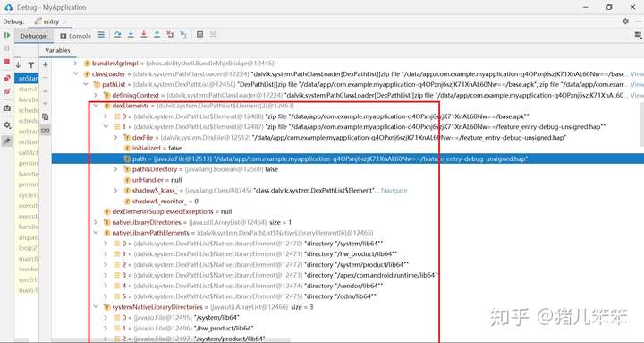Image resolution: width=644 pixels, height=343 pixels.
Task: Click the watches move-down arrow
Action: 46,103
